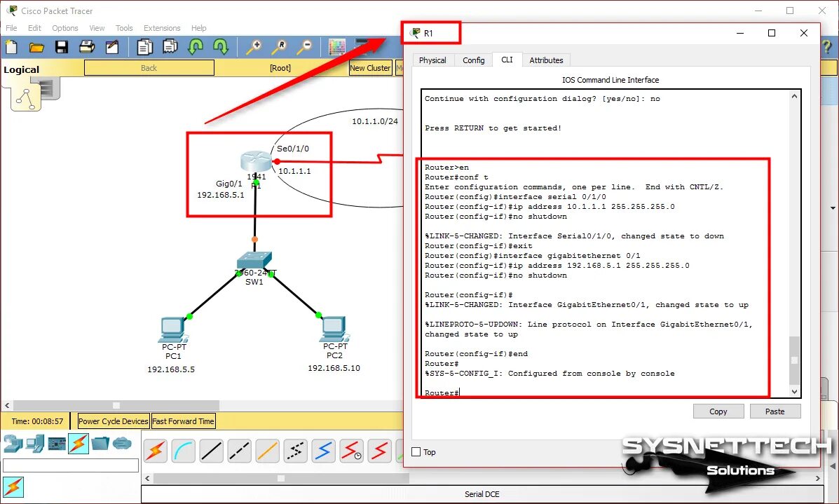This screenshot has width=839, height=504.
Task: Open the Options menu
Action: pos(64,28)
